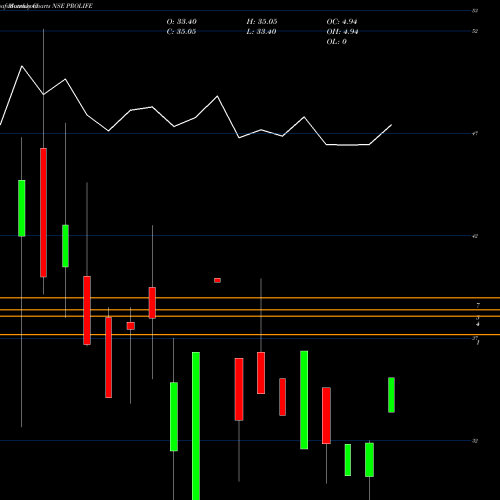Click the 52 price axis label

pos(475,31)
